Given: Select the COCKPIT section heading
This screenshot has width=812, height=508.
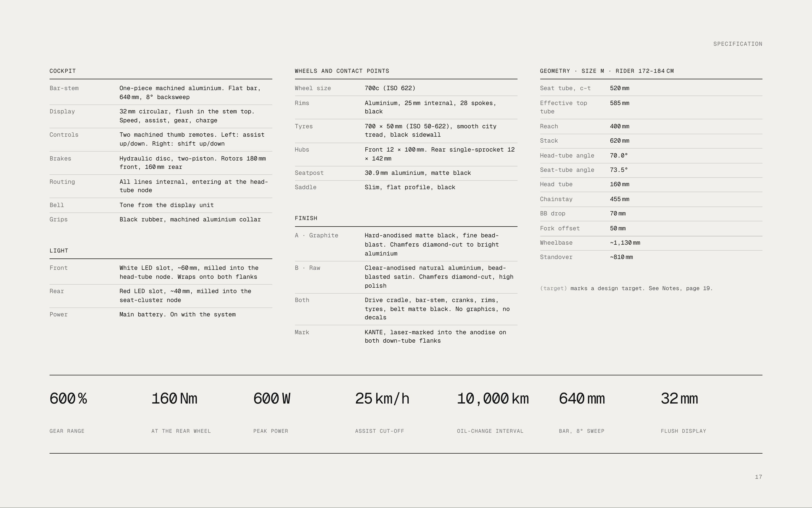Looking at the screenshot, I should [63, 71].
